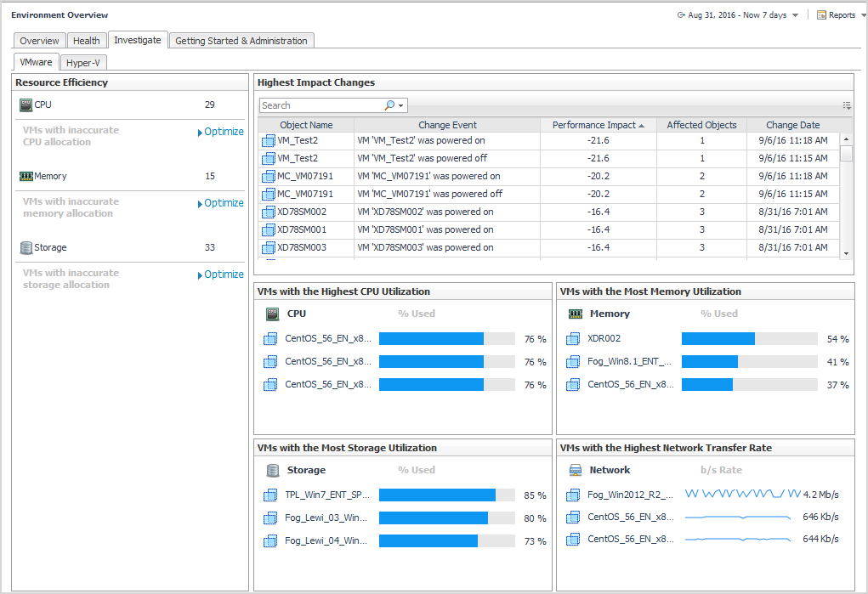Click the search magnifier dropdown icon
Viewport: 868px width, 594px height.
394,105
